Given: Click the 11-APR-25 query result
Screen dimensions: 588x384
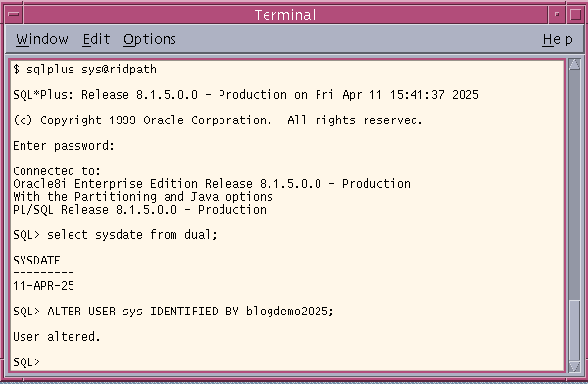Looking at the screenshot, I should point(43,286).
